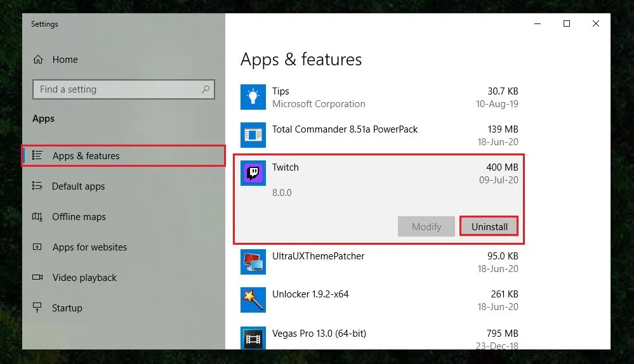Select Unlocker 1.9.2-x64 entry name
Image resolution: width=634 pixels, height=364 pixels.
310,294
